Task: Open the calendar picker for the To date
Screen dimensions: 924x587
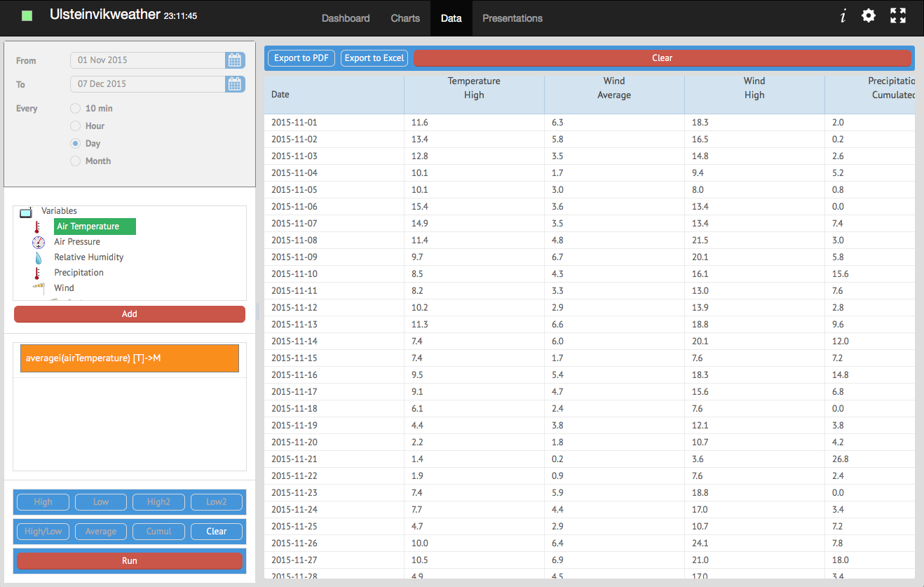Action: coord(236,84)
